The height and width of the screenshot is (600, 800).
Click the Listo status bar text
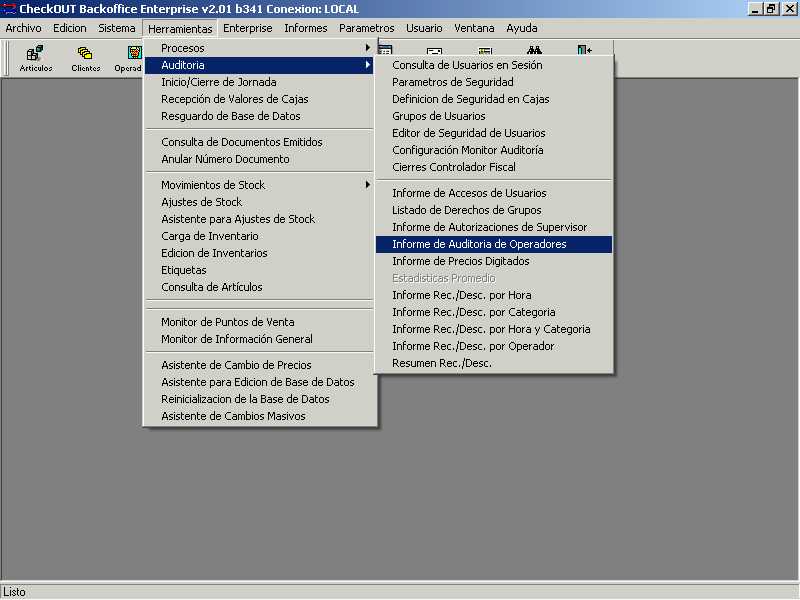(x=14, y=592)
